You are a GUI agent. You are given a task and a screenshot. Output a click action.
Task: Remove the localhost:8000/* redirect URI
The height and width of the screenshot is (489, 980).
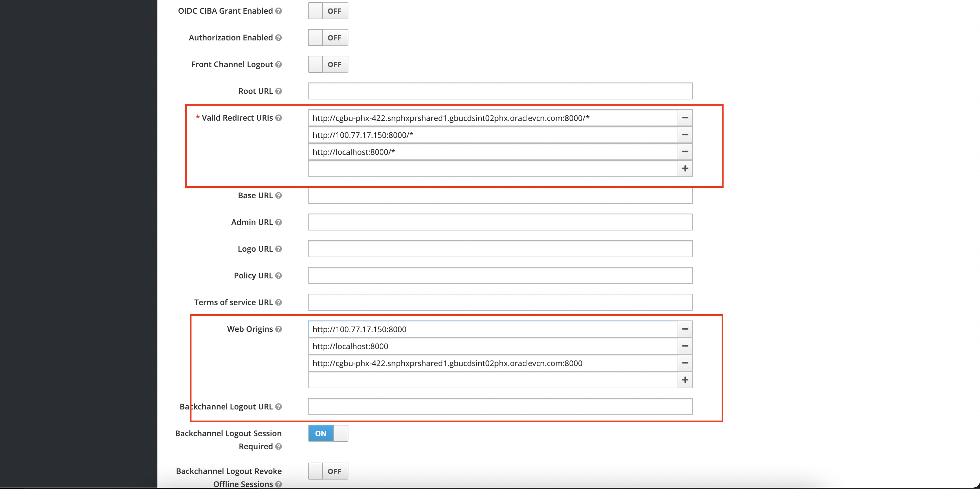(685, 152)
